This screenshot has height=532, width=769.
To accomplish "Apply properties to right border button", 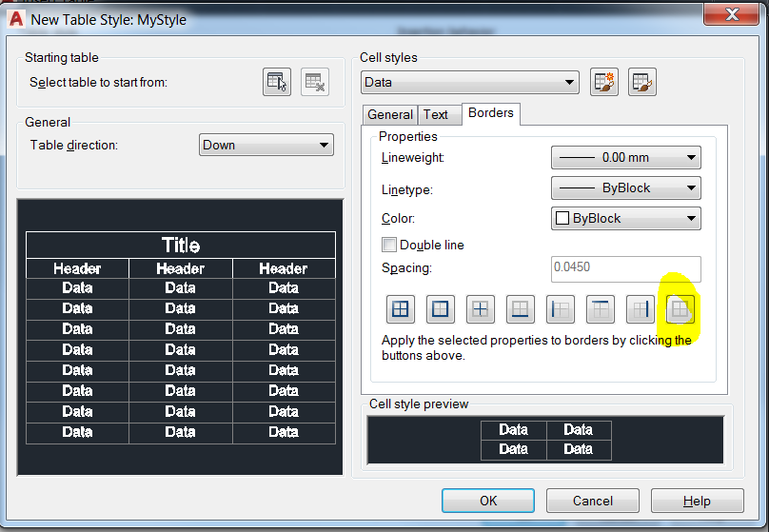I will [640, 309].
